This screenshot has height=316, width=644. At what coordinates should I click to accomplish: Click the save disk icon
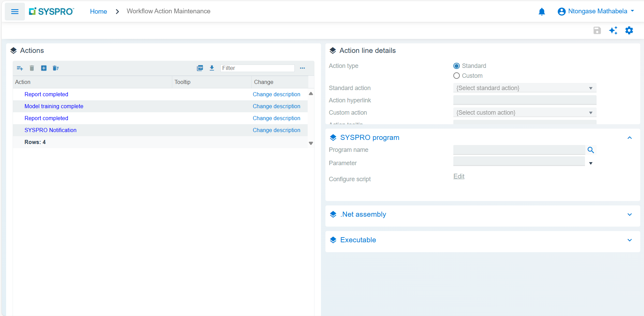coord(597,30)
